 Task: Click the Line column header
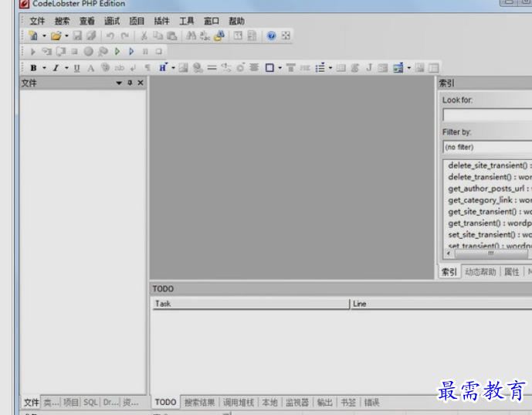(441, 304)
